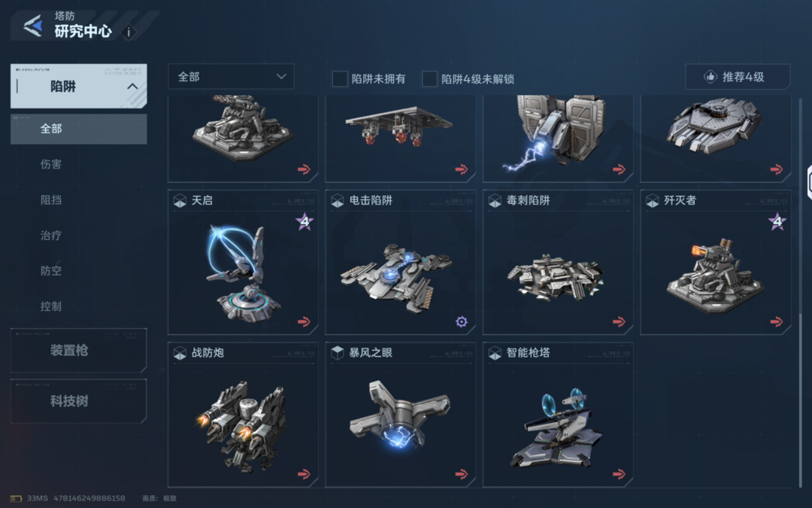The image size is (812, 508).
Task: Select the 防空 filter item
Action: pyautogui.click(x=51, y=271)
